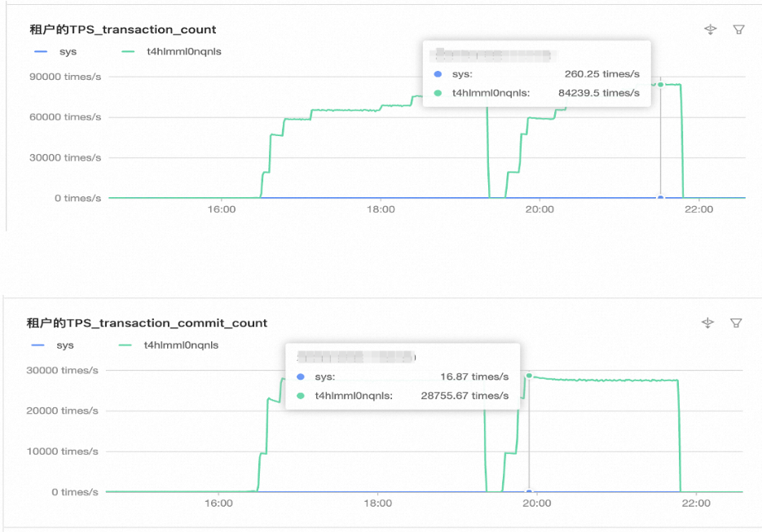This screenshot has height=532, width=762.
Task: Click 16:00 on the commit_count time axis
Action: coord(218,503)
